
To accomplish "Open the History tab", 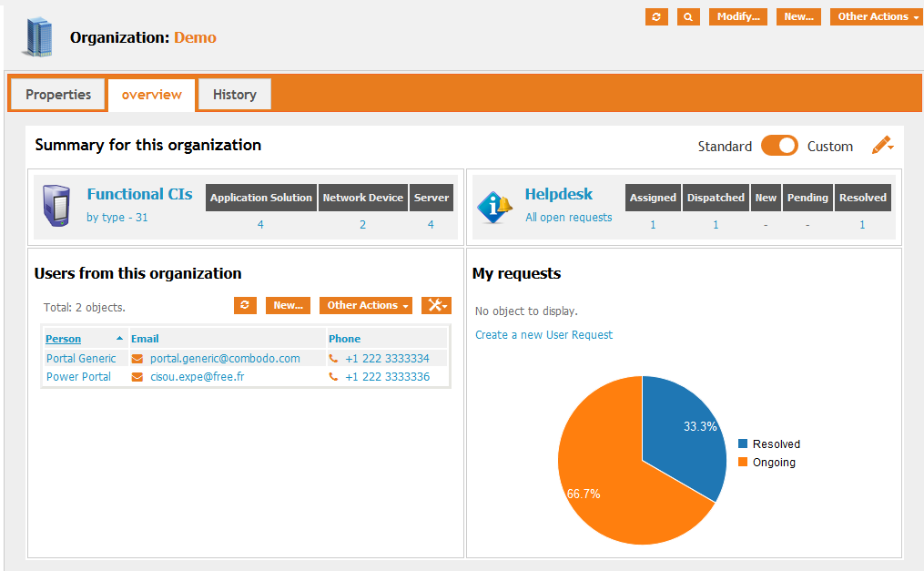I will pyautogui.click(x=235, y=95).
